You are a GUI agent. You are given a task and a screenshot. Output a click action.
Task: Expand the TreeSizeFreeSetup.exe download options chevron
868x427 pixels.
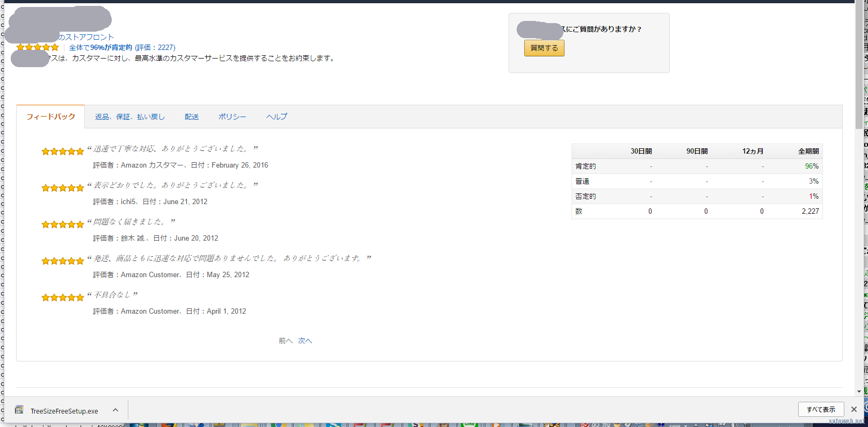pos(115,410)
